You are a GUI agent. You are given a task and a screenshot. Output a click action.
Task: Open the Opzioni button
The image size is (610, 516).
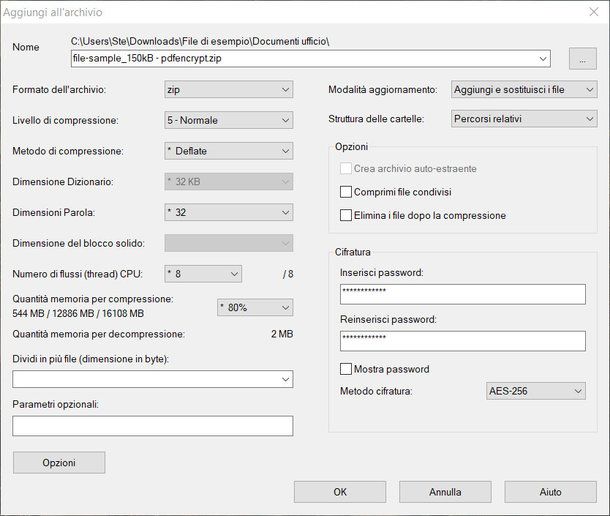coord(59,463)
